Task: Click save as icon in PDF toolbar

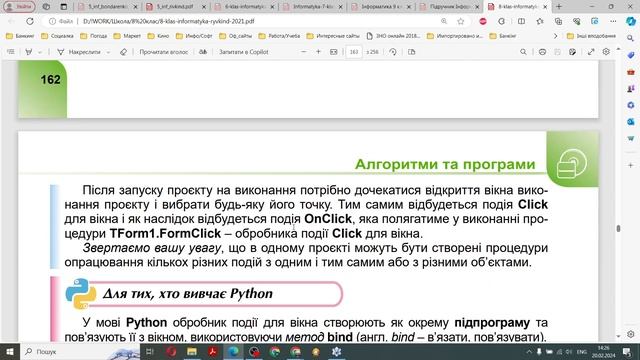Action: tap(573, 52)
